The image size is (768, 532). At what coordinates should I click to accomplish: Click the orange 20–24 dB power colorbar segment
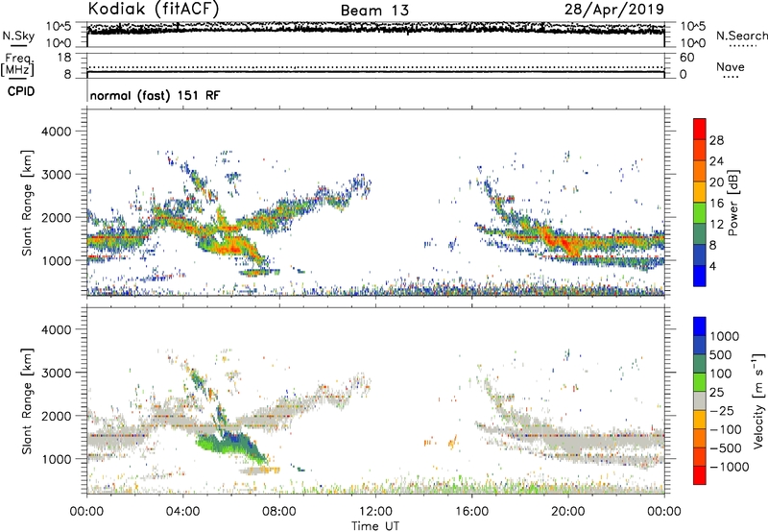click(x=700, y=172)
